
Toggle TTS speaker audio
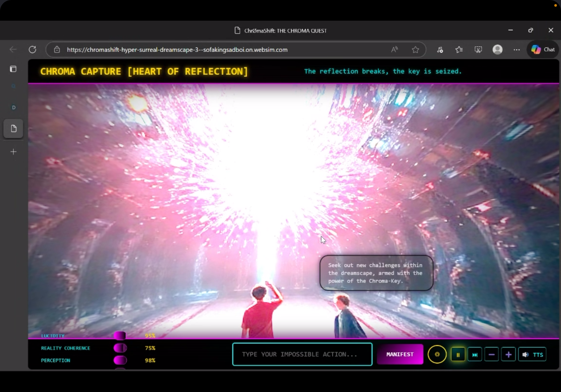[x=532, y=355]
